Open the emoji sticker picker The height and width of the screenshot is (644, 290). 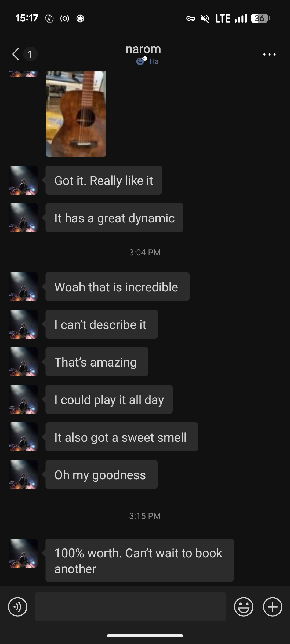click(x=244, y=607)
